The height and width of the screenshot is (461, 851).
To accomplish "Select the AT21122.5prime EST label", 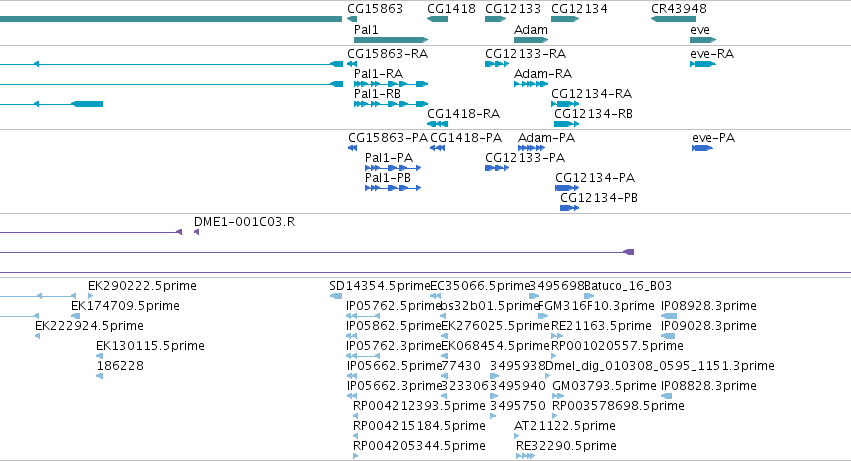I will click(565, 426).
